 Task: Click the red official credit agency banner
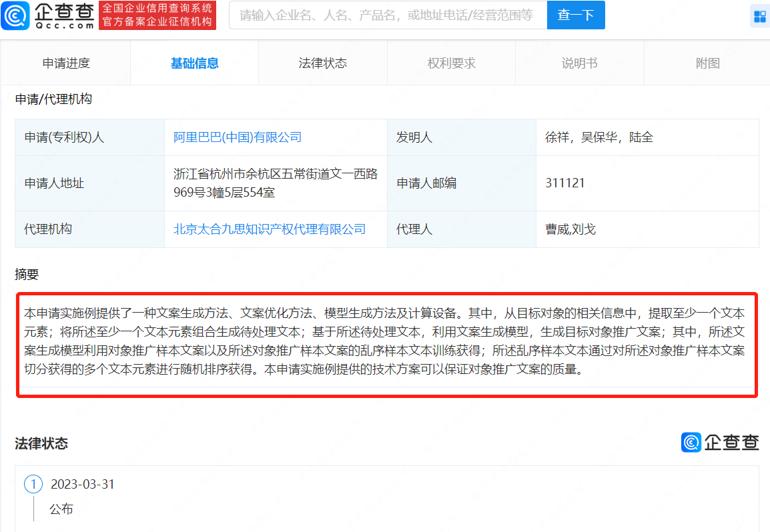click(157, 15)
